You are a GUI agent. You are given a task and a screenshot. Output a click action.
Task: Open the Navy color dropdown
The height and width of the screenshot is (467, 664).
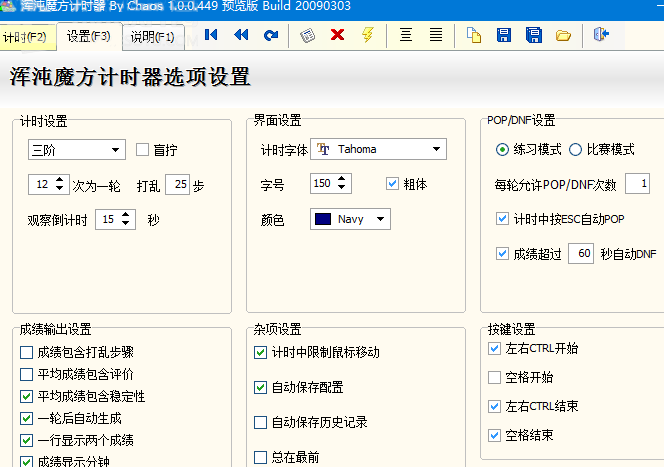380,219
